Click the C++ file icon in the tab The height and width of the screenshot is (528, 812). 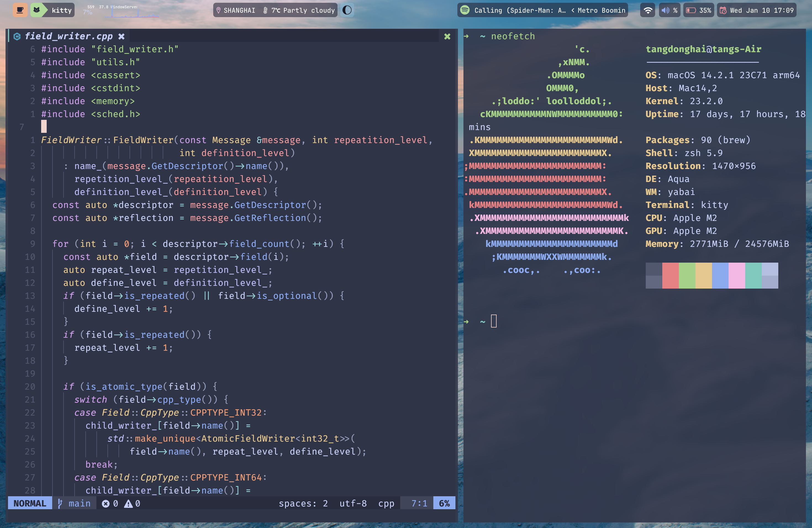click(x=17, y=36)
